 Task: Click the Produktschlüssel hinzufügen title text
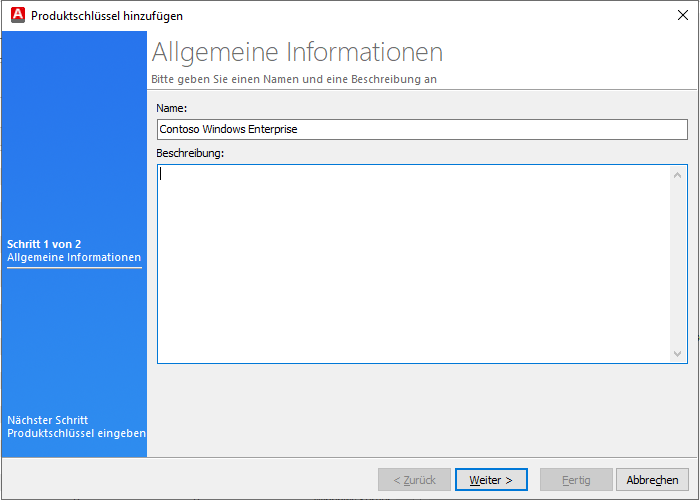pos(107,16)
